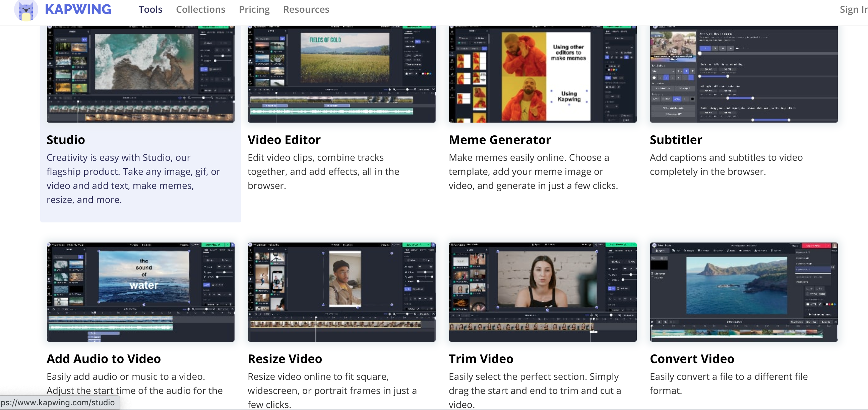This screenshot has width=868, height=410.
Task: Click 'Add captions and subtitles to video' text
Action: click(726, 164)
